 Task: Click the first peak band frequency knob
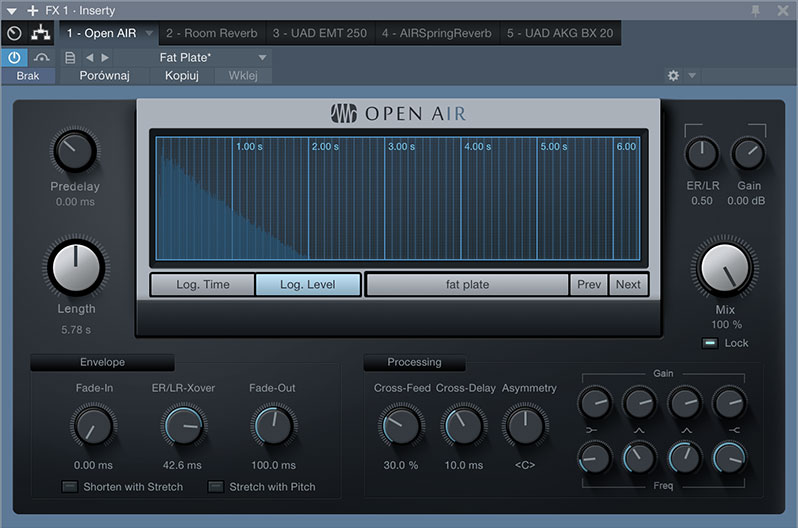click(x=639, y=458)
